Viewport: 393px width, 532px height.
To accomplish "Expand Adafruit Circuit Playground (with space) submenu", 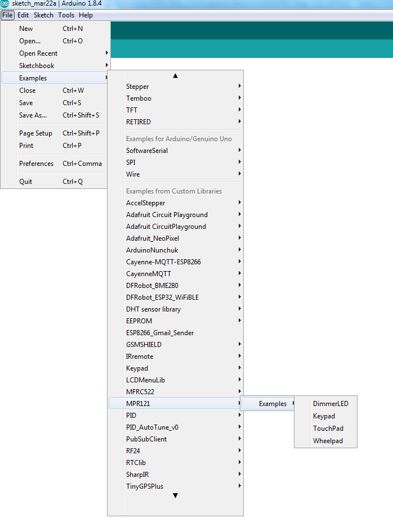I will tap(175, 215).
